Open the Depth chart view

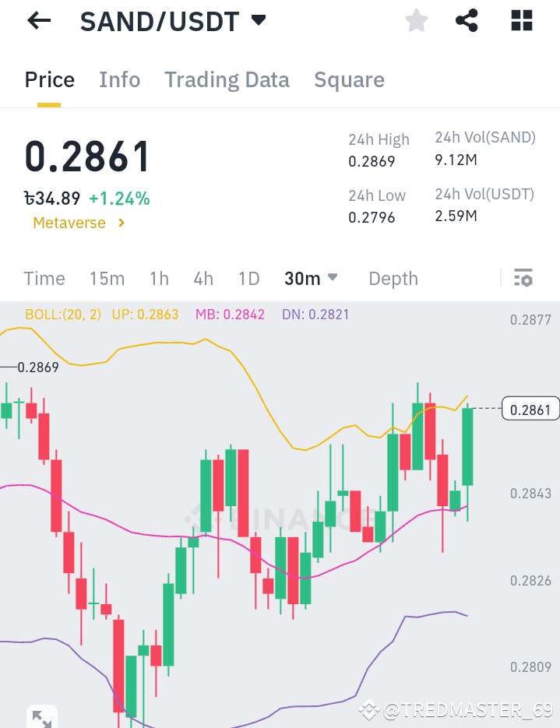click(393, 278)
